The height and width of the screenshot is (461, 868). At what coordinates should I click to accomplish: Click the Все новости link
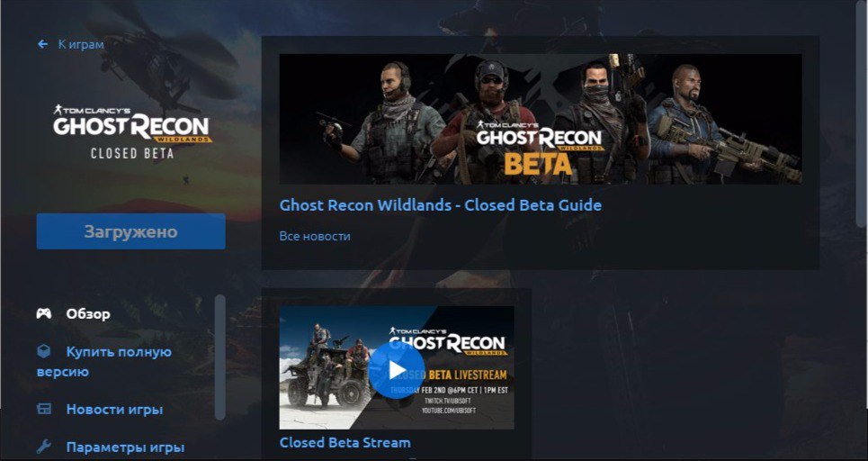pos(315,236)
